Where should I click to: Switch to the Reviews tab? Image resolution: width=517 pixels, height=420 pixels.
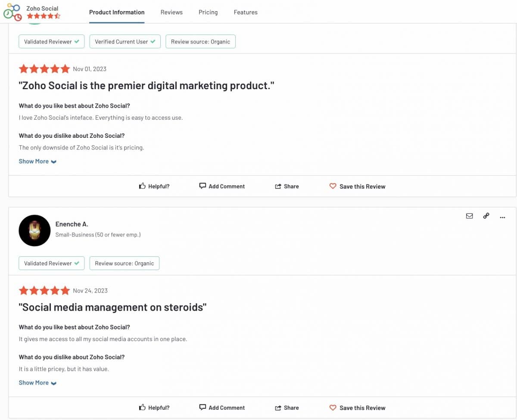pyautogui.click(x=171, y=12)
